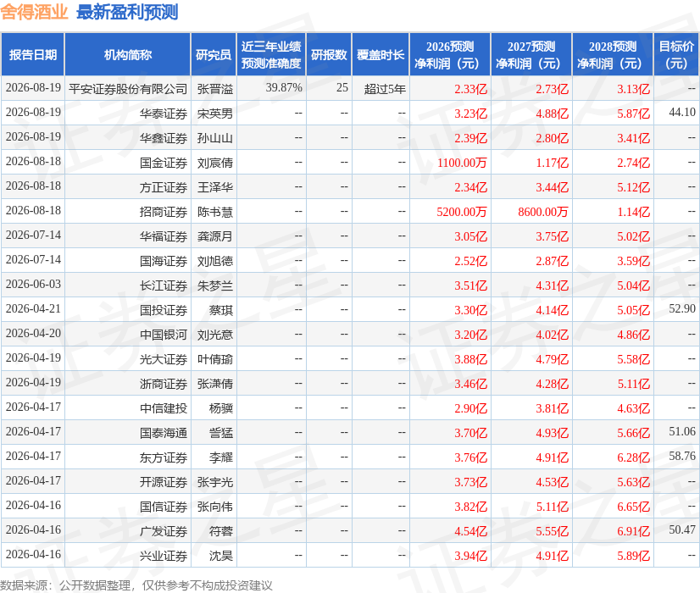
Task: Click the 58.76 target price for 东方证券
Action: (x=682, y=456)
